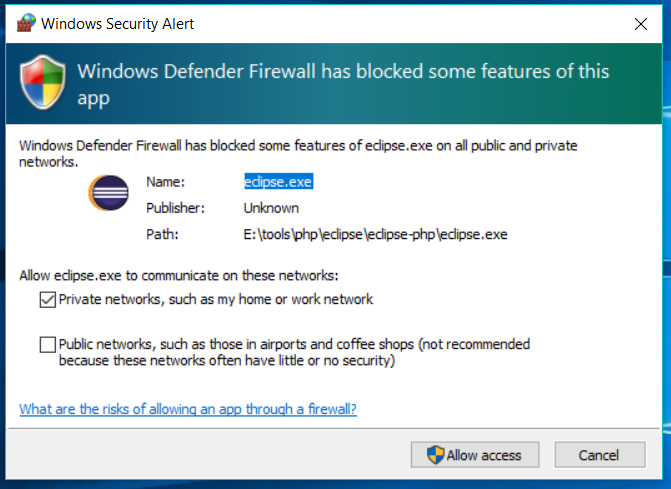671x489 pixels.
Task: Click the Public networks label text
Action: click(294, 352)
